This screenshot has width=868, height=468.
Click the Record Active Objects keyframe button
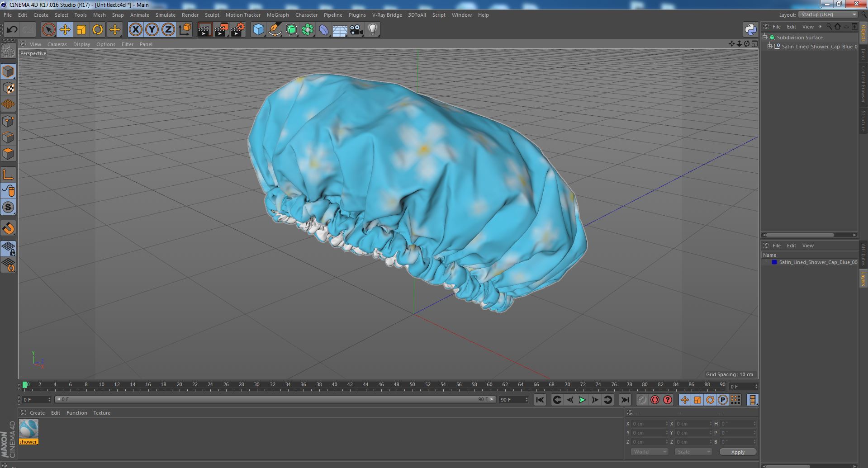(642, 400)
